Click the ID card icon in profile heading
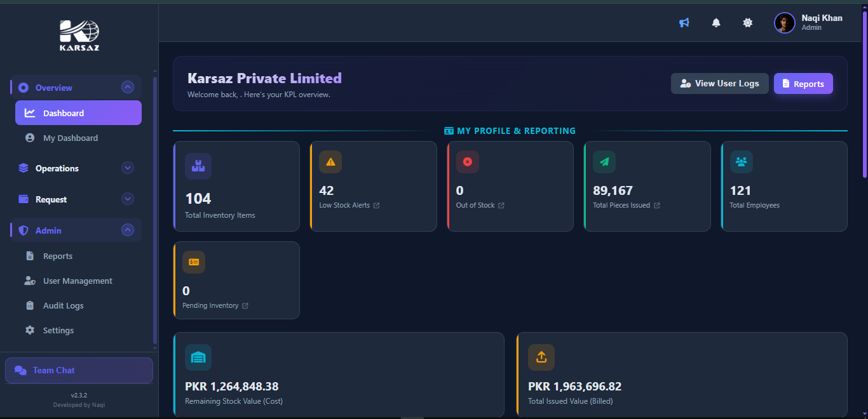This screenshot has height=419, width=868. (x=449, y=131)
